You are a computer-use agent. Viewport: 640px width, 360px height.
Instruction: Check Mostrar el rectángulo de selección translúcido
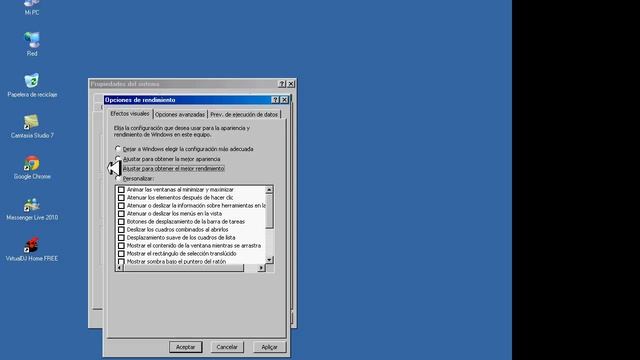pos(121,253)
